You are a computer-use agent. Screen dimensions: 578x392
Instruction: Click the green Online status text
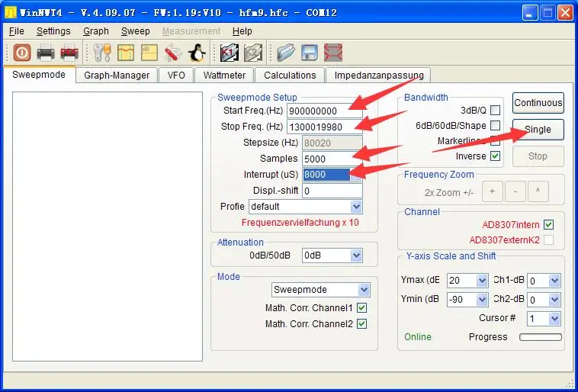(x=418, y=336)
